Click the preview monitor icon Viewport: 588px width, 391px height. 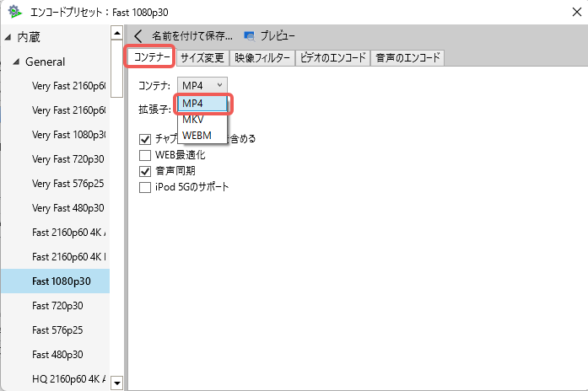(249, 36)
